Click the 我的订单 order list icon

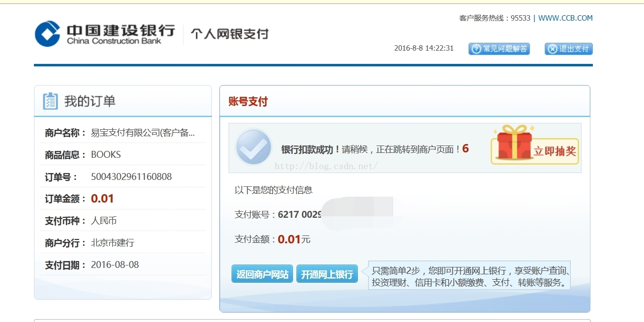click(x=50, y=101)
